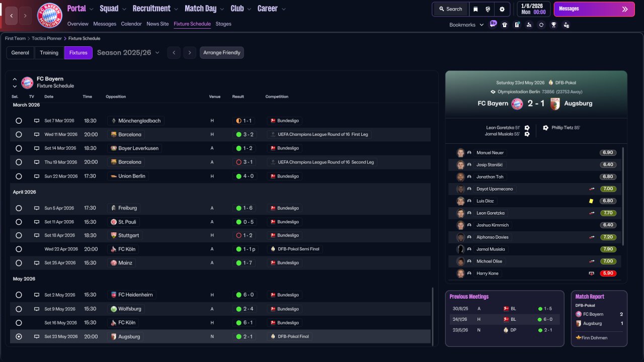The width and height of the screenshot is (644, 362).
Task: Expand the Season 2025/26 dropdown
Action: 128,53
